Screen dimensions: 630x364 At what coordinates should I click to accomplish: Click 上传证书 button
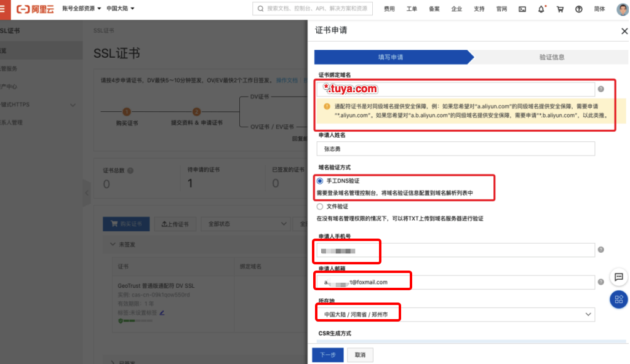(x=175, y=224)
